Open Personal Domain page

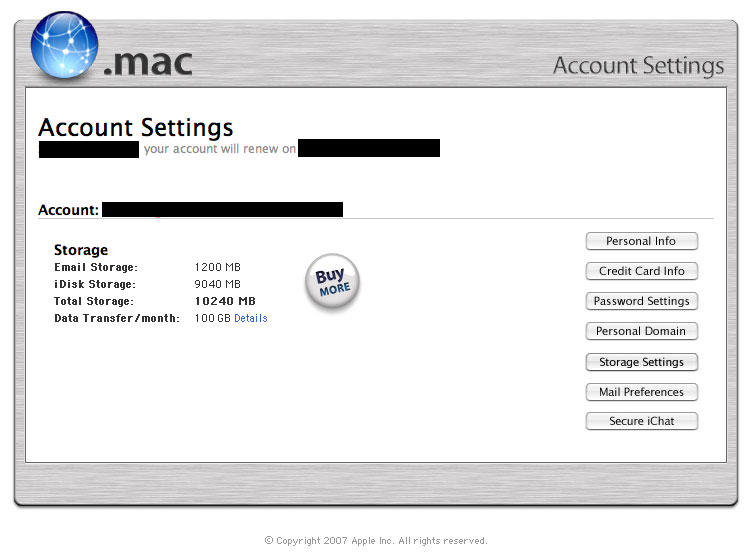[x=641, y=331]
